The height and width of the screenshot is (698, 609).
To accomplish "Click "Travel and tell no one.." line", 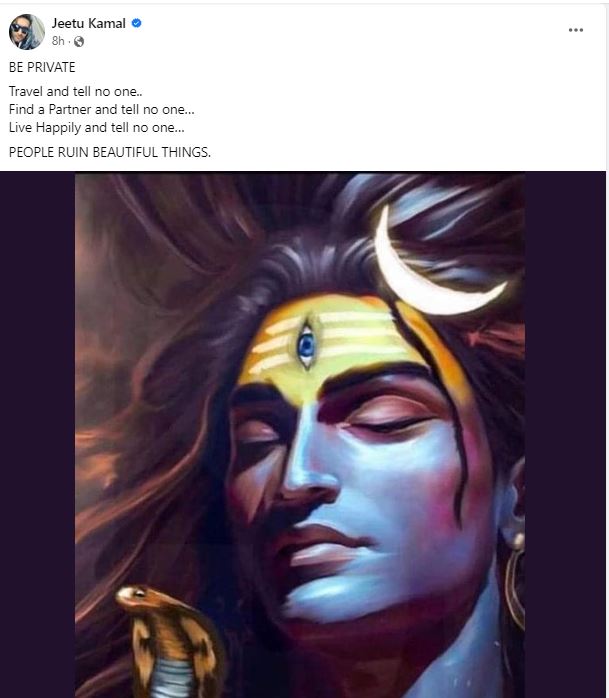I will click(76, 91).
